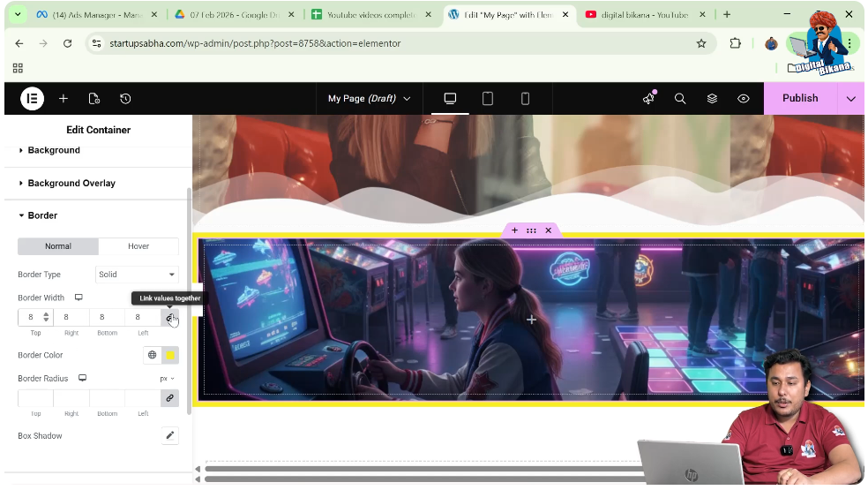
Task: Select global Border Color globe icon
Action: pyautogui.click(x=152, y=355)
